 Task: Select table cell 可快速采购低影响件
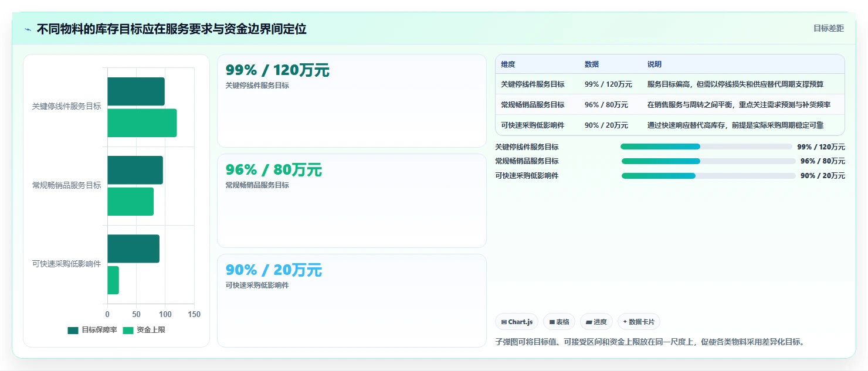(x=533, y=125)
